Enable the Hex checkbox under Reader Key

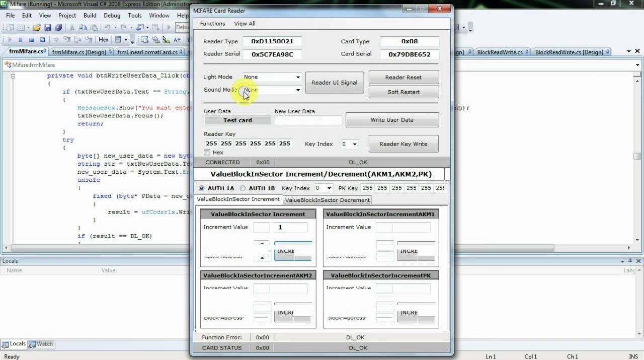click(207, 153)
